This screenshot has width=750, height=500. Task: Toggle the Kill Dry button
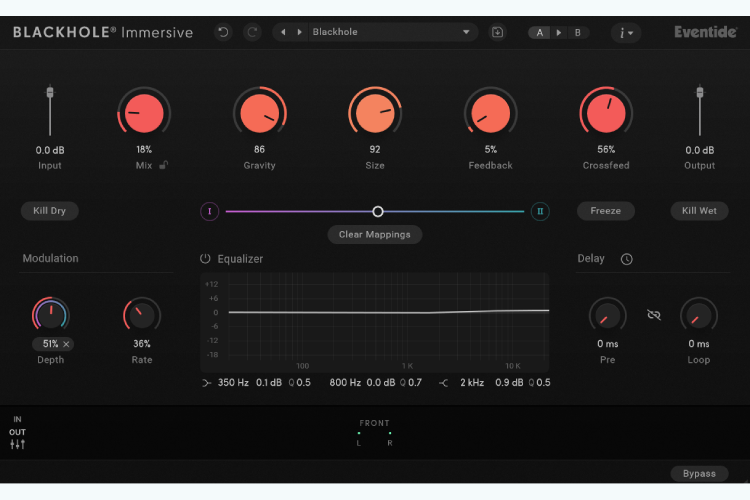coord(49,211)
